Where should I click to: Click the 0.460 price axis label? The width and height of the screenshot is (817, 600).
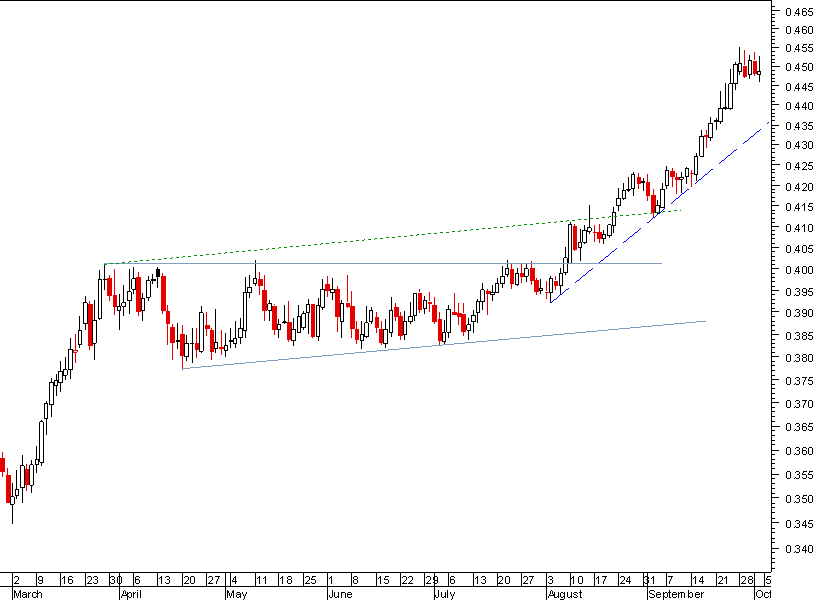pos(799,30)
